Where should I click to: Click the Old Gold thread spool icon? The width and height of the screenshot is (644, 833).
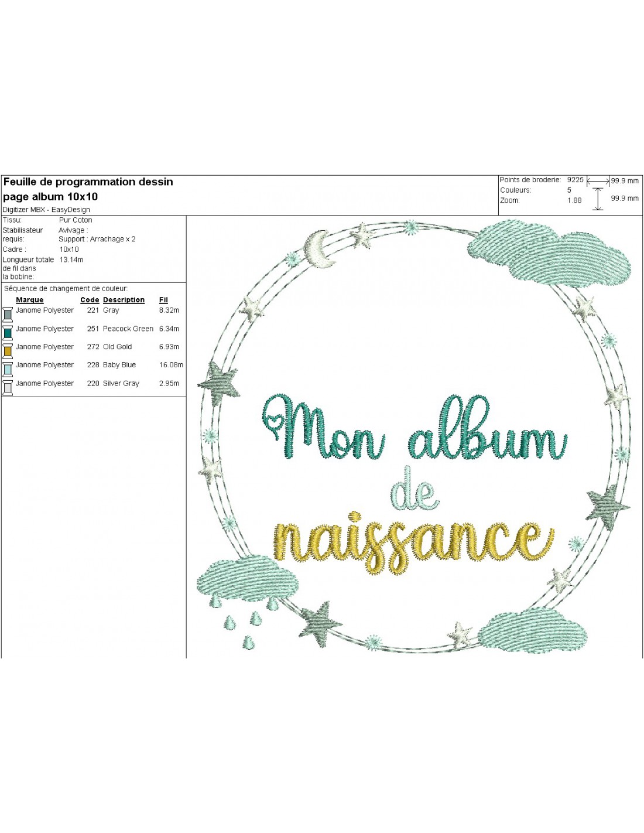[x=8, y=351]
